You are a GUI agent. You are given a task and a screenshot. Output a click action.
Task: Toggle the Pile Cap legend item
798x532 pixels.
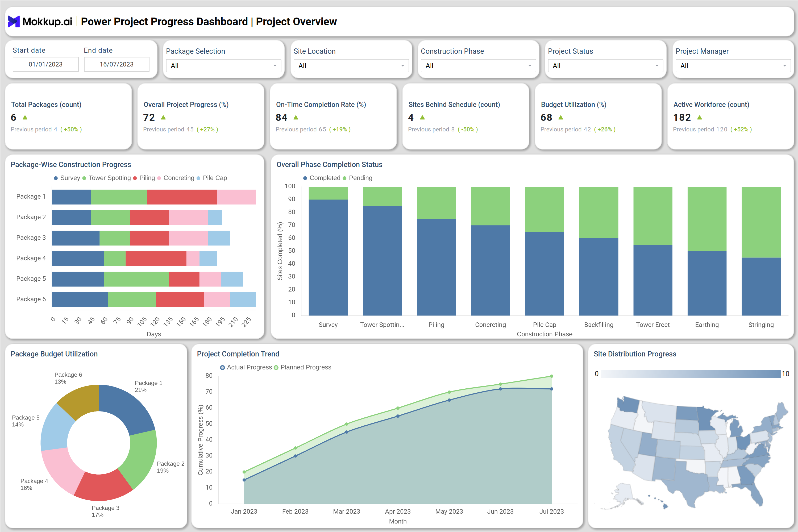point(212,178)
